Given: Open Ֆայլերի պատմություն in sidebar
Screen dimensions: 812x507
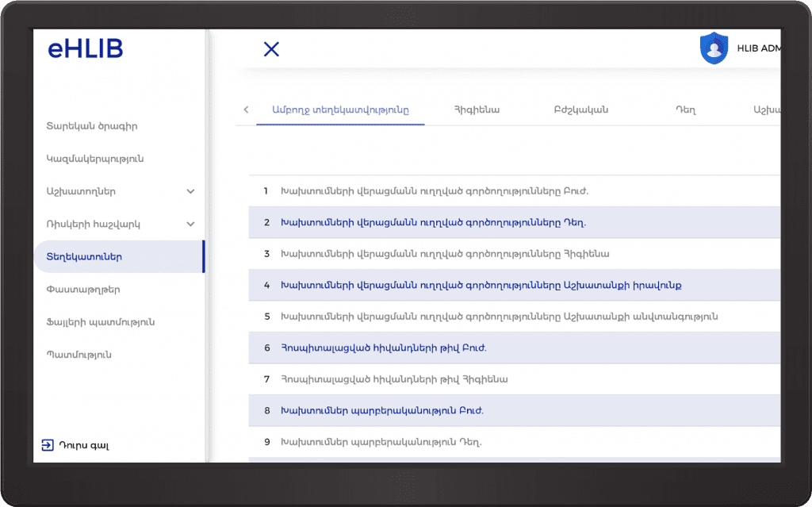Looking at the screenshot, I should (x=100, y=322).
